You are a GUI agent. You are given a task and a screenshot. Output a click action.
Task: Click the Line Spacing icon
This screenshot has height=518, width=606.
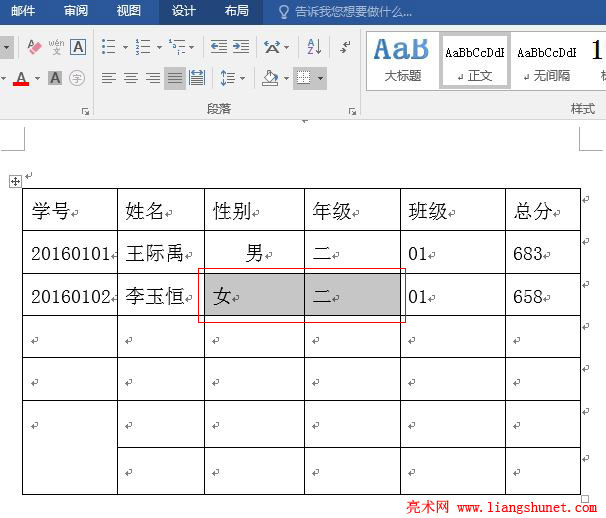(x=227, y=78)
